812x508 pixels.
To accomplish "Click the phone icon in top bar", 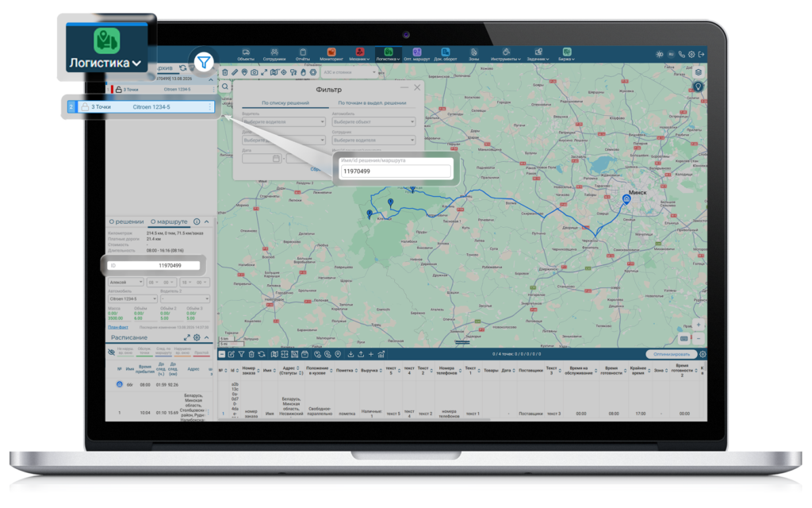I will point(681,54).
